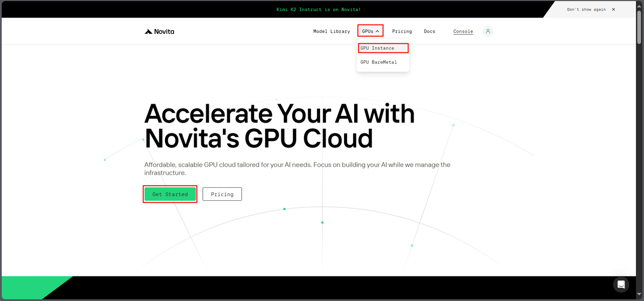The image size is (644, 301).
Task: Open the chat support widget icon
Action: 621,284
